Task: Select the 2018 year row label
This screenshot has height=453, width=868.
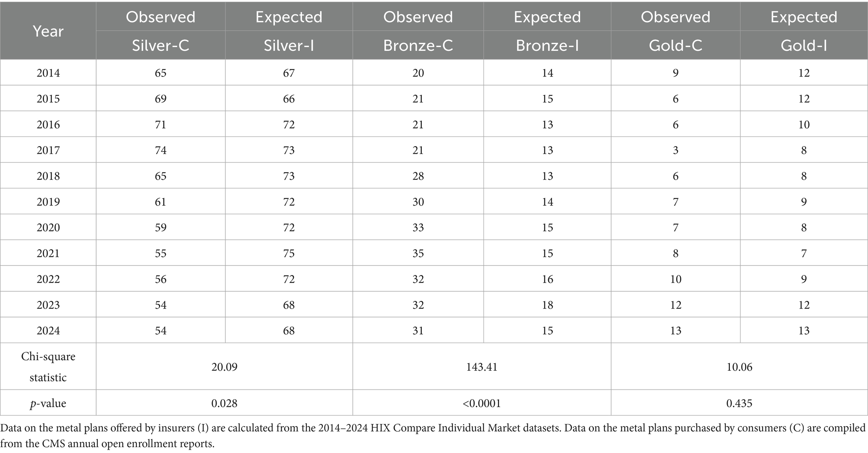Action: (x=48, y=176)
